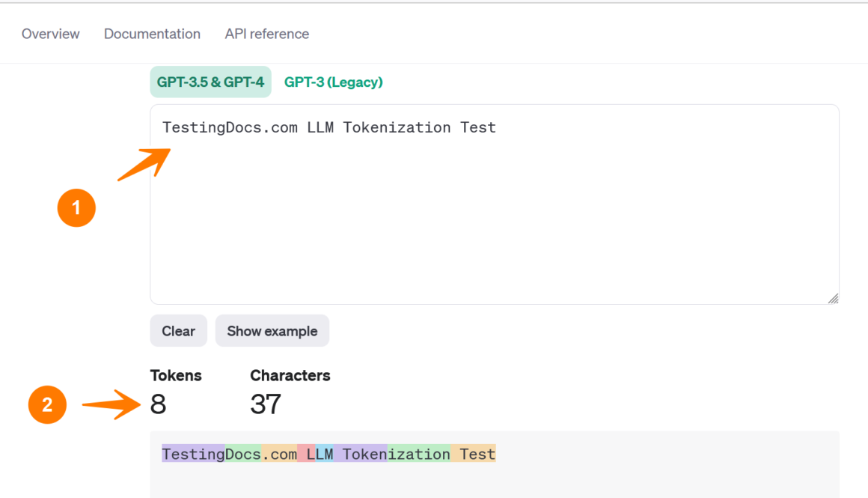Click the orange highlighted ".com" token
Screen dimensions: 868x498
click(x=279, y=454)
